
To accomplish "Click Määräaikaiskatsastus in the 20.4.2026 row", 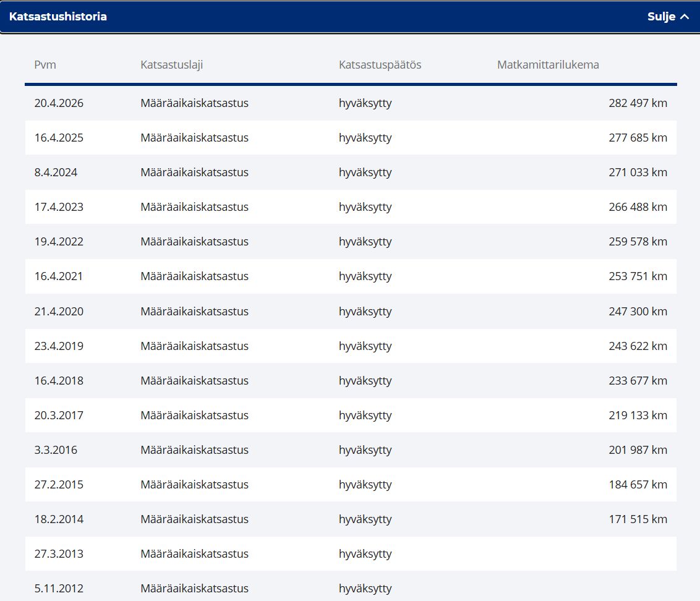I will point(195,103).
